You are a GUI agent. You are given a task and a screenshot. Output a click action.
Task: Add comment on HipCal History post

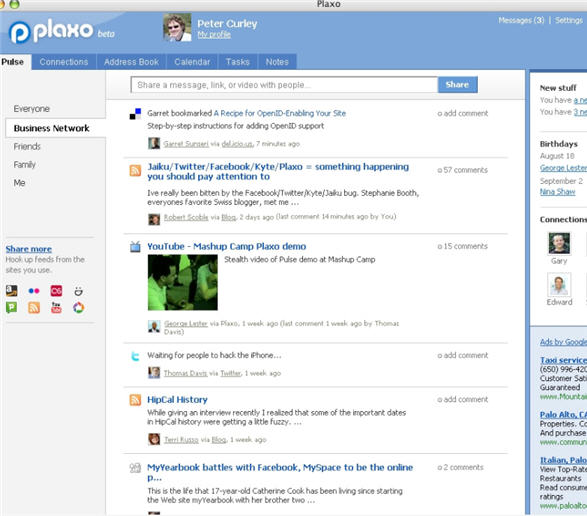click(x=463, y=400)
